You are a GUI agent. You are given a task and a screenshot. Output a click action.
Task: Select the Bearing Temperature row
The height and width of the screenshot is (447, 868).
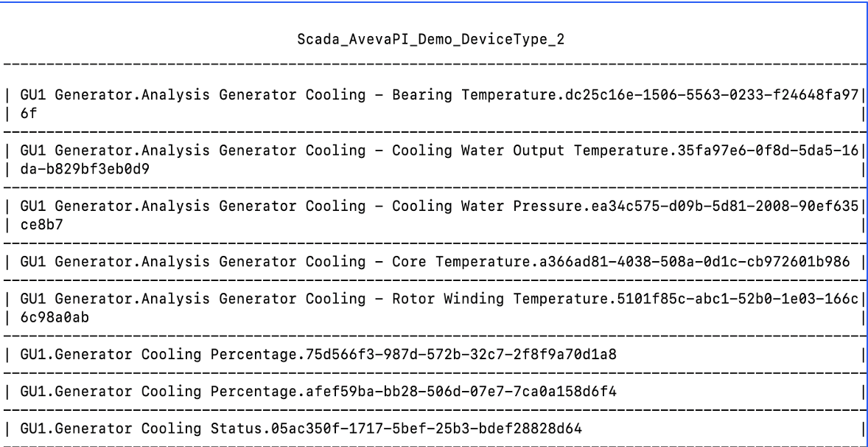pos(434,104)
